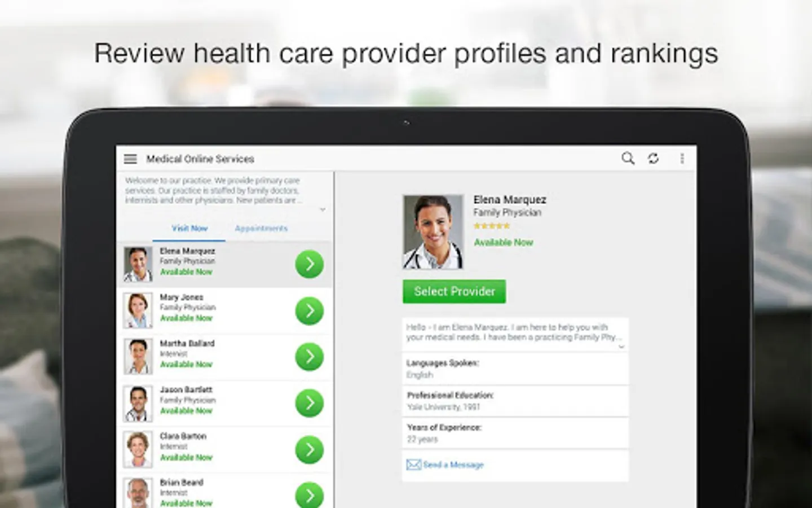Click Clara Barton's photo thumbnail
This screenshot has height=508, width=812.
(138, 449)
